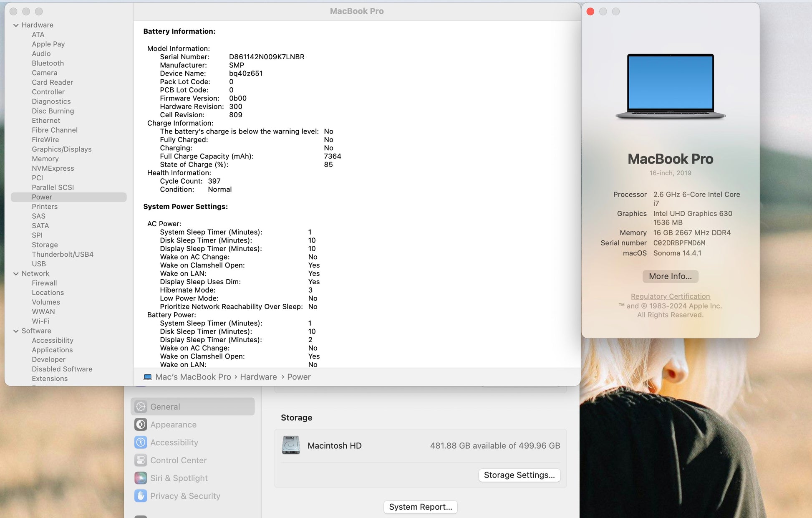Select Thunderbolt/USB4 in the sidebar
This screenshot has height=518, width=812.
tap(62, 254)
